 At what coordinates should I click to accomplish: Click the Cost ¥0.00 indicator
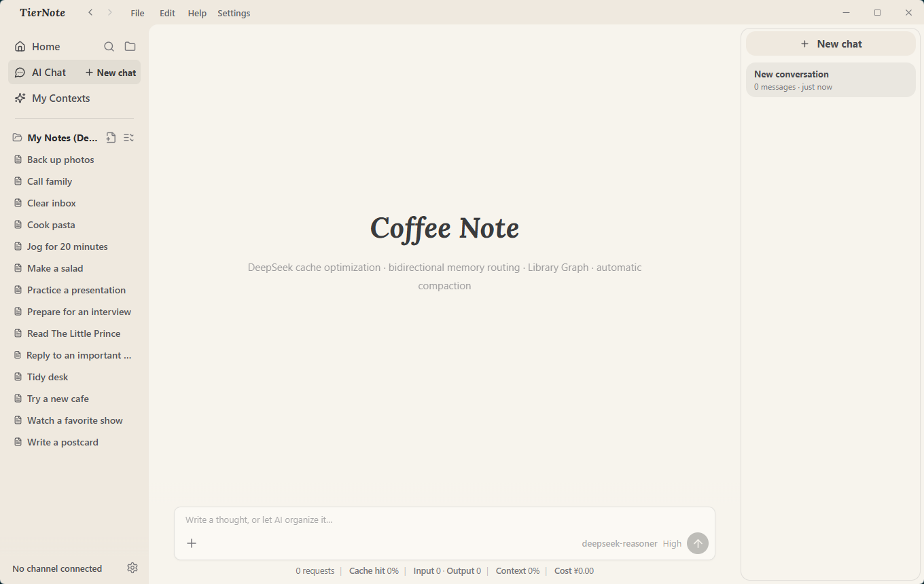pyautogui.click(x=574, y=571)
